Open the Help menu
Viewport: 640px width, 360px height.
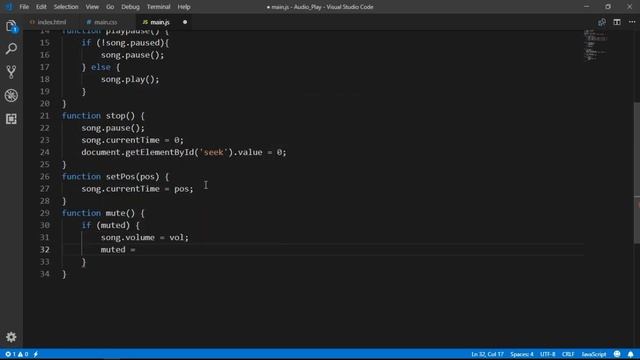184,7
